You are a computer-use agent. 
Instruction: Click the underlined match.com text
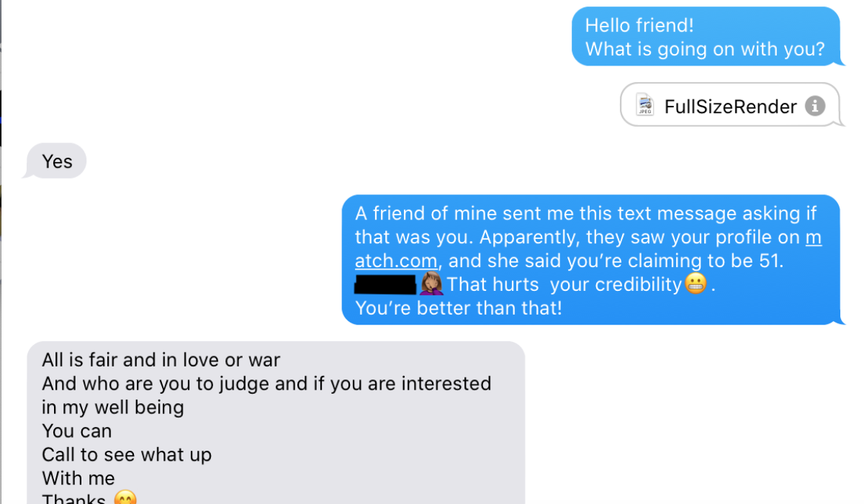click(397, 261)
